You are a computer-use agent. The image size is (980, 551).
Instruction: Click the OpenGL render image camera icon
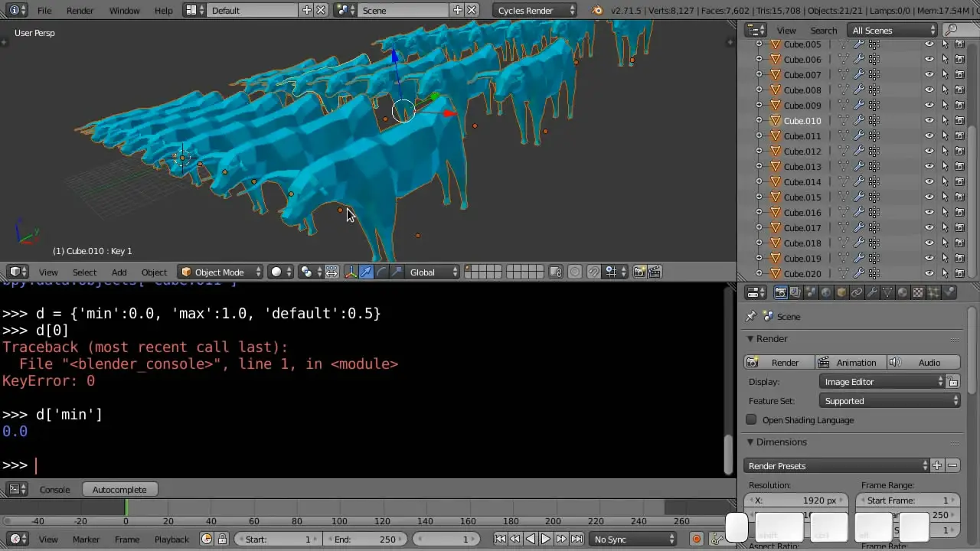coord(640,272)
